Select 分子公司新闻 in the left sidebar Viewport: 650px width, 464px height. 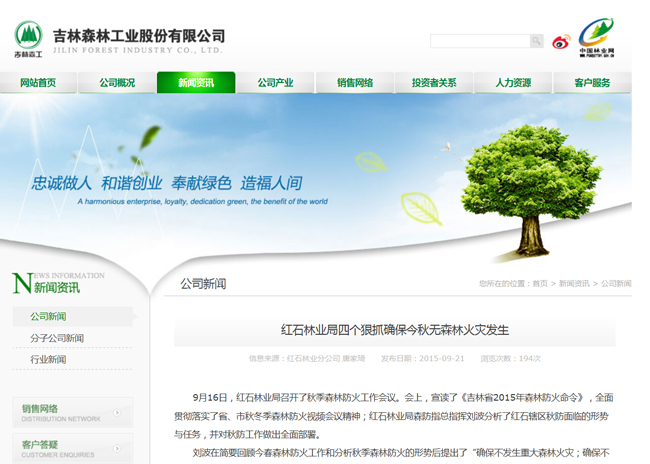click(57, 338)
